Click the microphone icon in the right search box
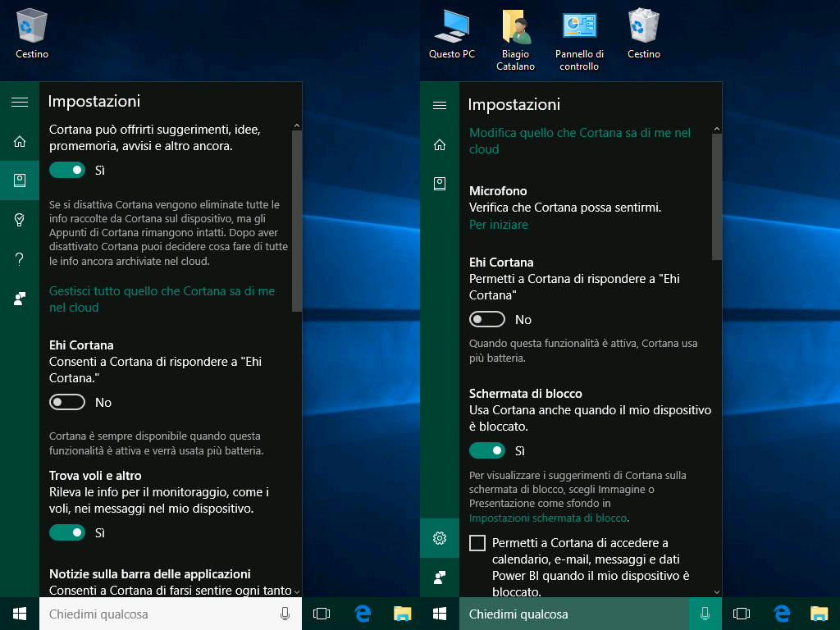The image size is (840, 630). click(x=705, y=614)
